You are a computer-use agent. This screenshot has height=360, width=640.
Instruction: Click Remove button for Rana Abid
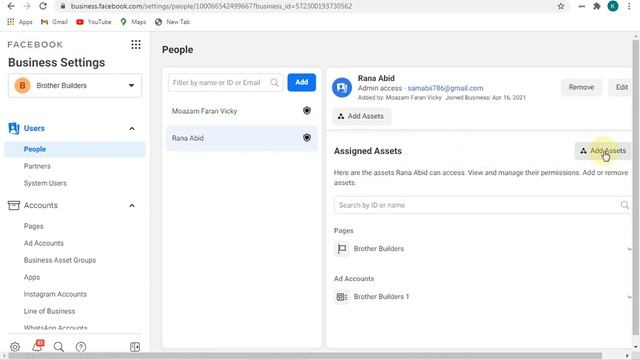[581, 87]
